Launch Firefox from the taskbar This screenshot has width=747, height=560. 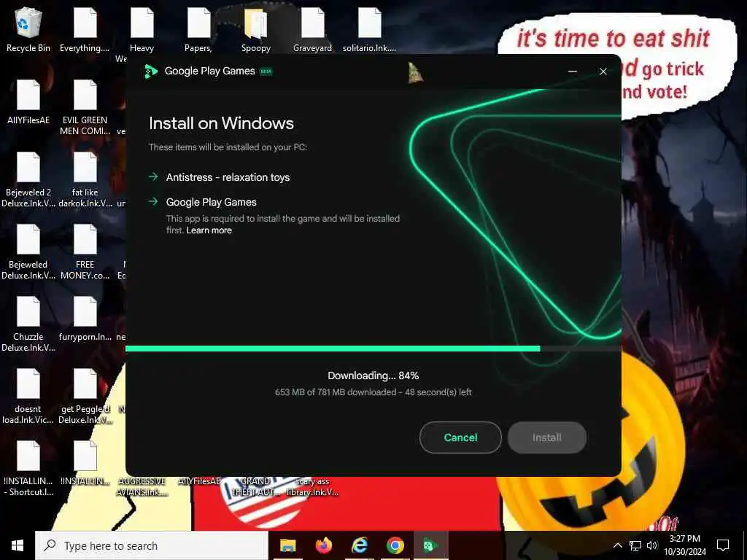pyautogui.click(x=323, y=545)
